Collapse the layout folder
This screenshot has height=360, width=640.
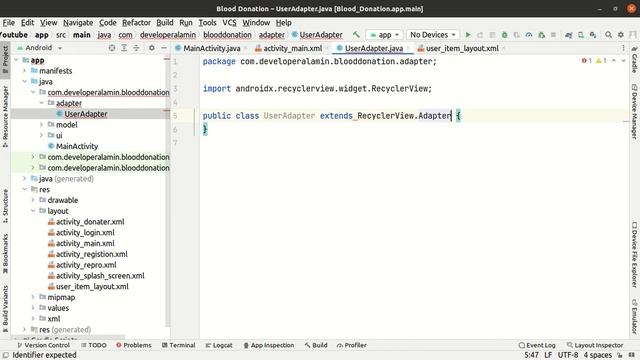33,211
